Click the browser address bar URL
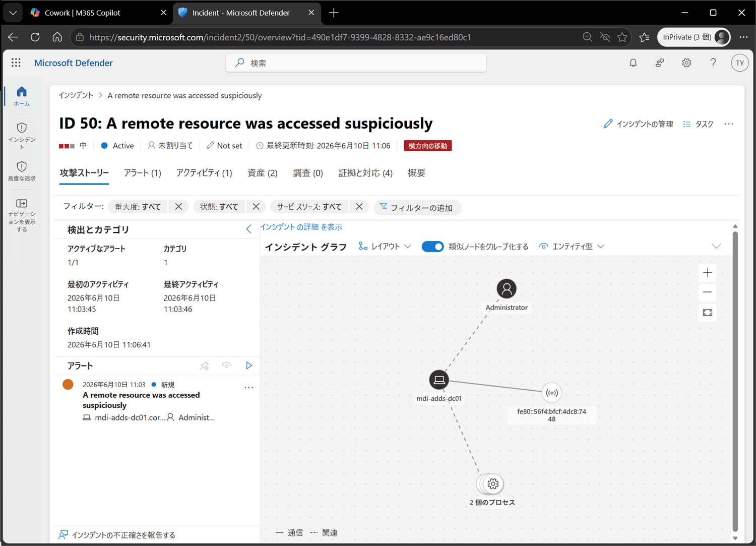 (x=280, y=37)
